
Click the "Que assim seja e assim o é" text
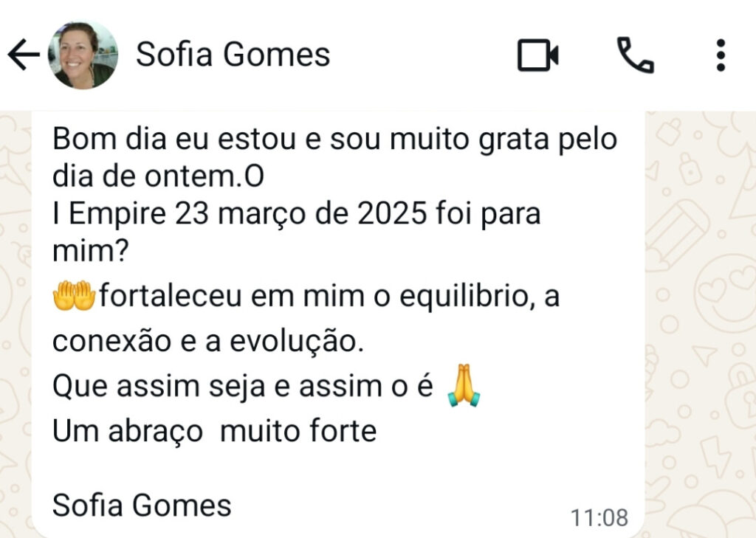(242, 387)
